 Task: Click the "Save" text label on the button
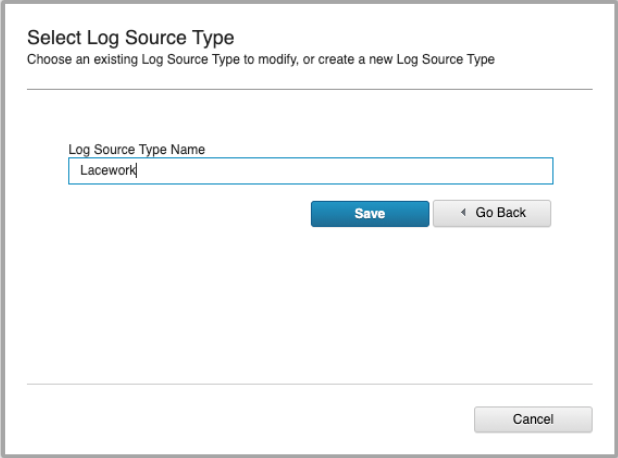(x=369, y=214)
